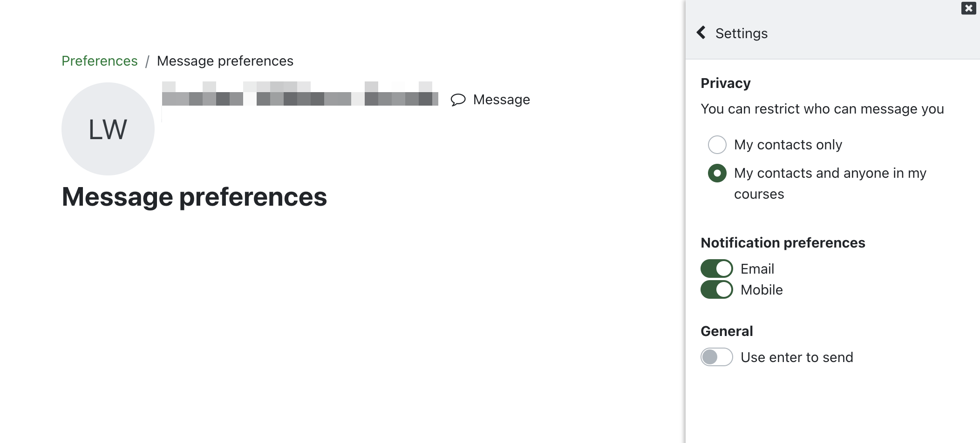This screenshot has height=443, width=980.
Task: Disable the Email notification toggle
Action: (x=717, y=268)
